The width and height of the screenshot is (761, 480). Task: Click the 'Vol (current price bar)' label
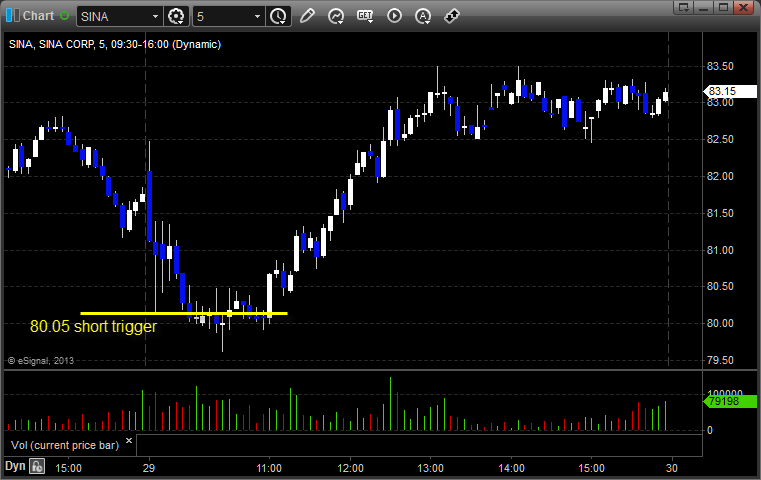(65, 445)
